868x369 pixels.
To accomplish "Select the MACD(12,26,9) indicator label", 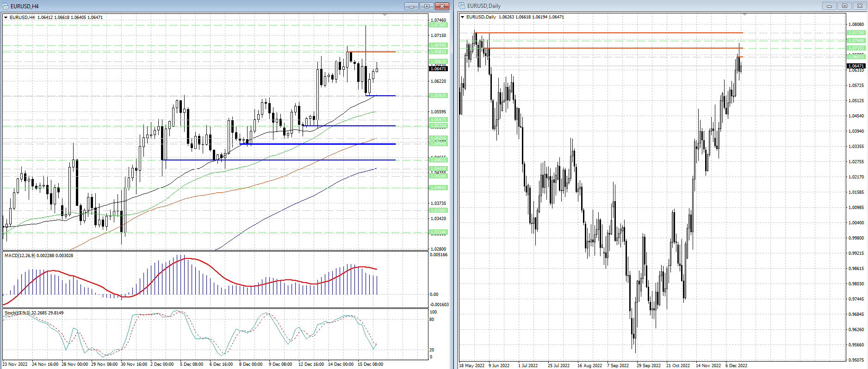I will click(x=38, y=255).
